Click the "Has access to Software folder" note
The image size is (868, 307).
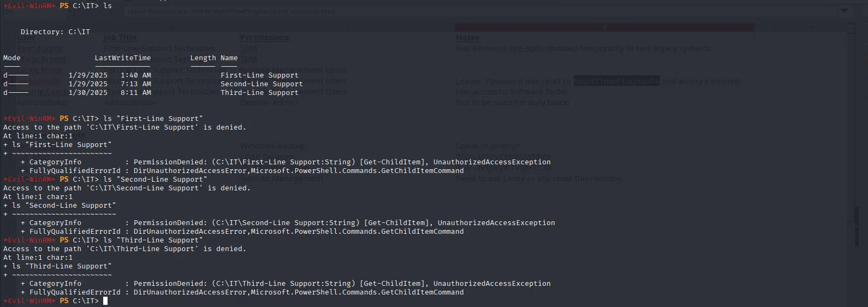(x=511, y=92)
